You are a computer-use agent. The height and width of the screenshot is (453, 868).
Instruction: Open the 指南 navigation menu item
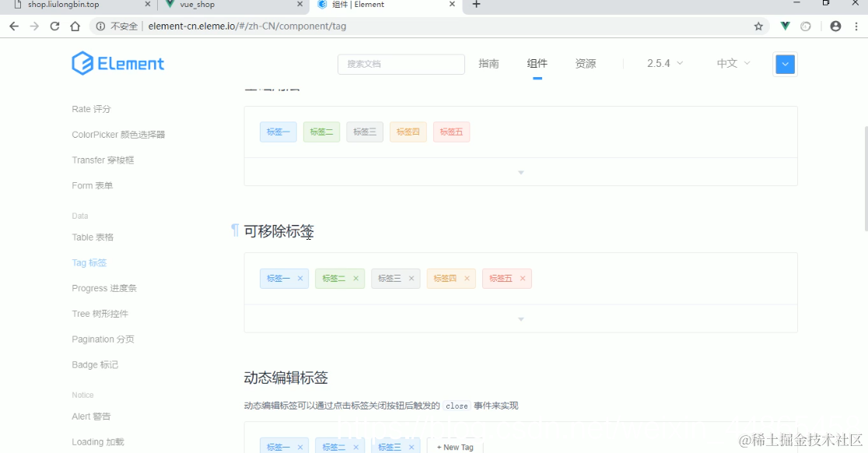click(488, 63)
